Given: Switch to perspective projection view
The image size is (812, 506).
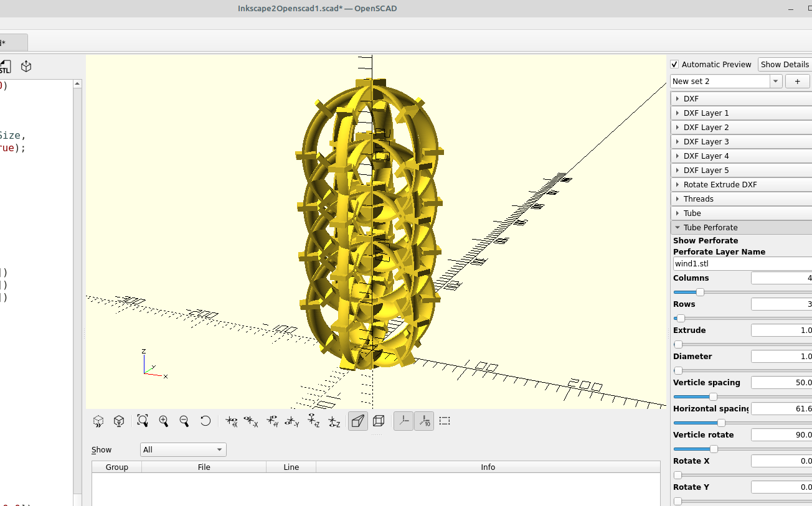Looking at the screenshot, I should 357,421.
